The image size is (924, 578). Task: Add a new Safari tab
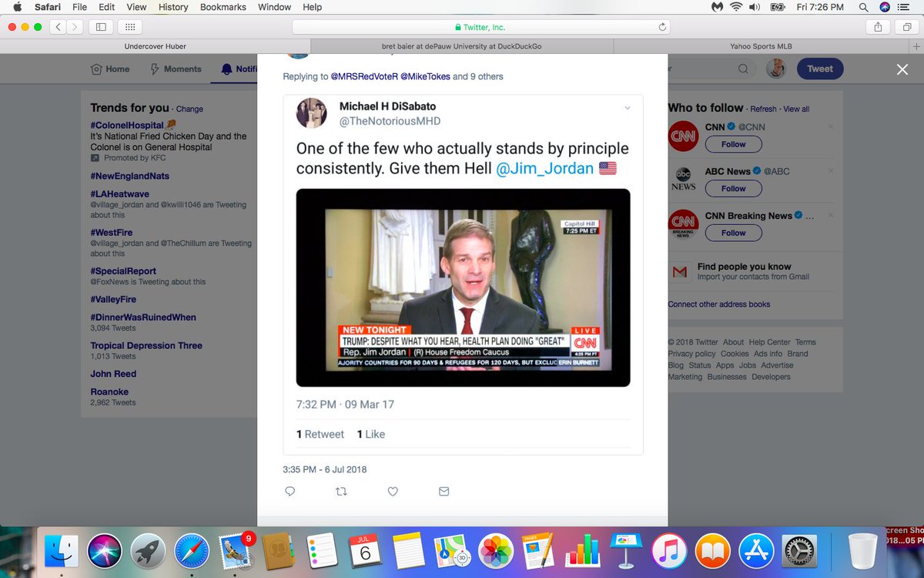click(x=916, y=46)
